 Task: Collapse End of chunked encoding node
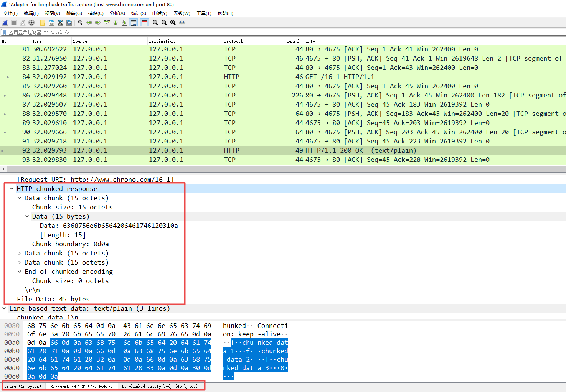coord(20,272)
